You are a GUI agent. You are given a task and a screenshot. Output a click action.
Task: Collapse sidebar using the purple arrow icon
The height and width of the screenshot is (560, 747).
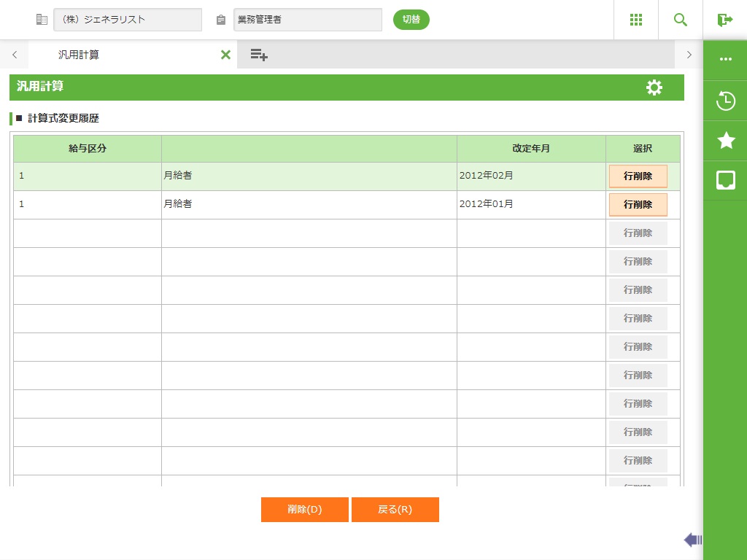click(x=692, y=540)
